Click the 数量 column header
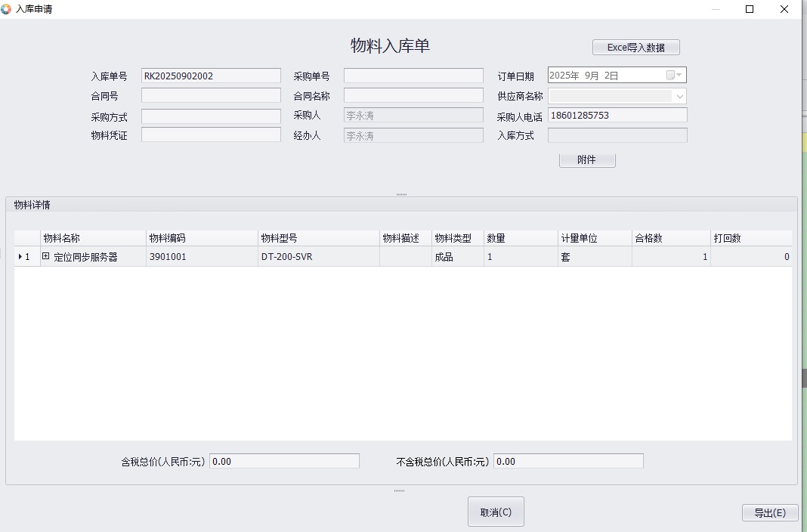Viewport: 807px width, 532px height. 520,238
